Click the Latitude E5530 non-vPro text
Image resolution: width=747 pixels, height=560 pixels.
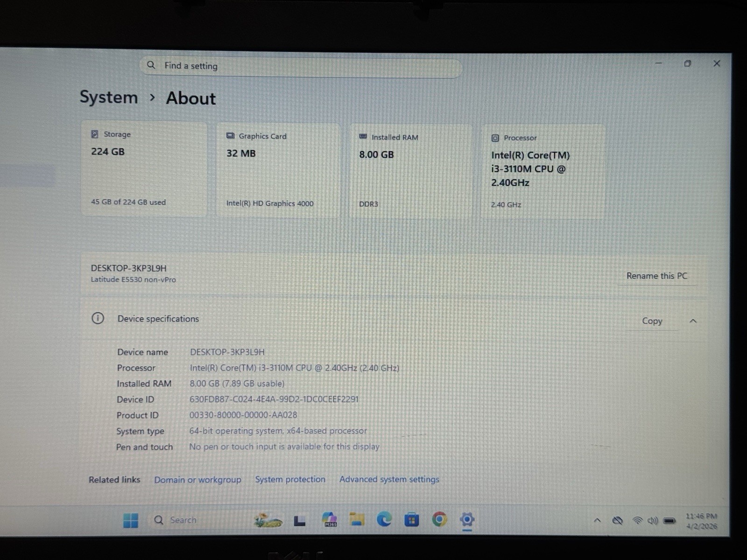click(x=133, y=280)
